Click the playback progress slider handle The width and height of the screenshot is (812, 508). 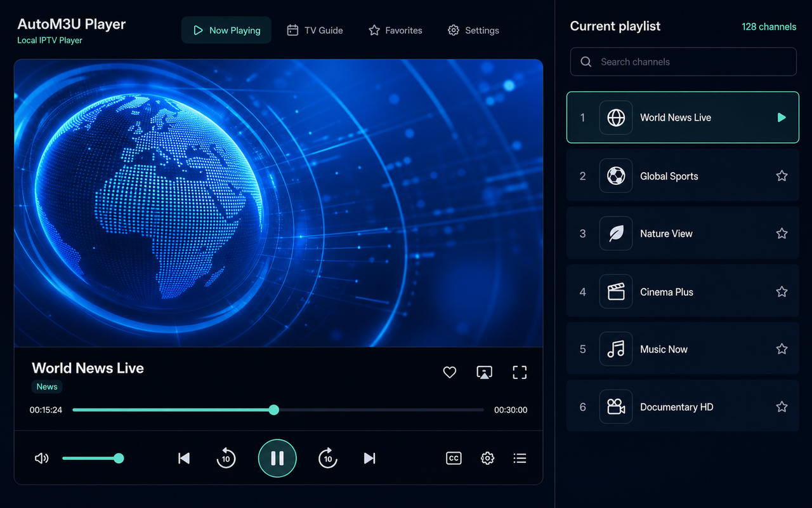tap(273, 410)
